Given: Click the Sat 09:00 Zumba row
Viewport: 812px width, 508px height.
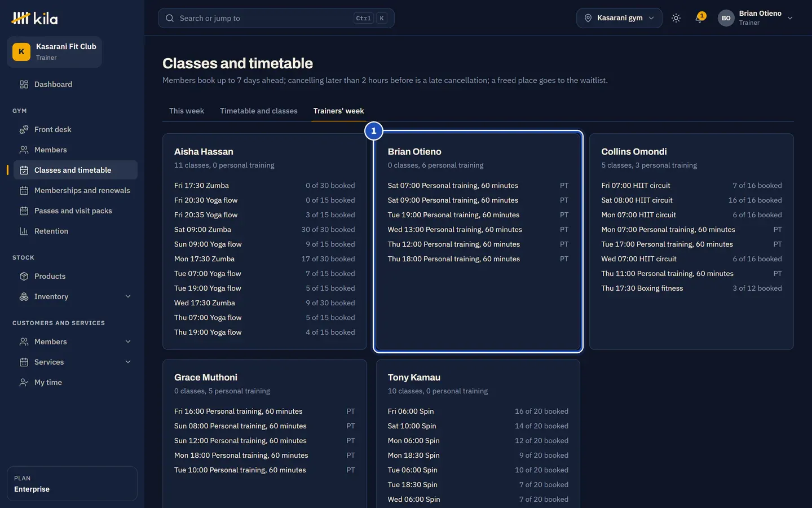Looking at the screenshot, I should click(x=264, y=229).
